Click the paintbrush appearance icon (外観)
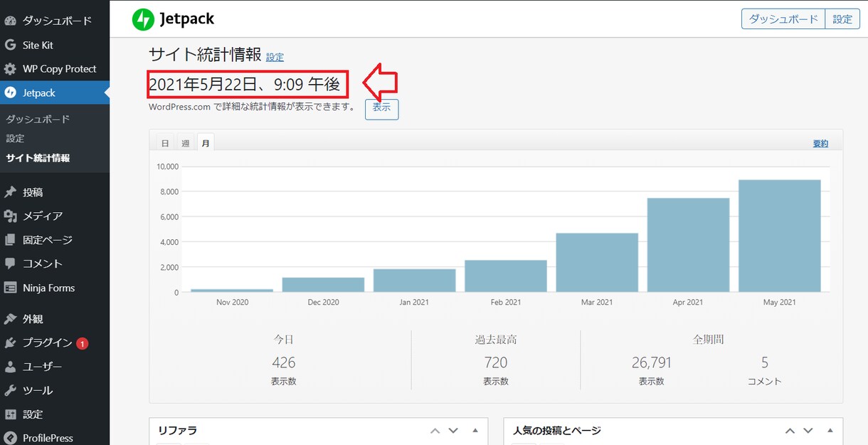868x445 pixels. (10, 319)
